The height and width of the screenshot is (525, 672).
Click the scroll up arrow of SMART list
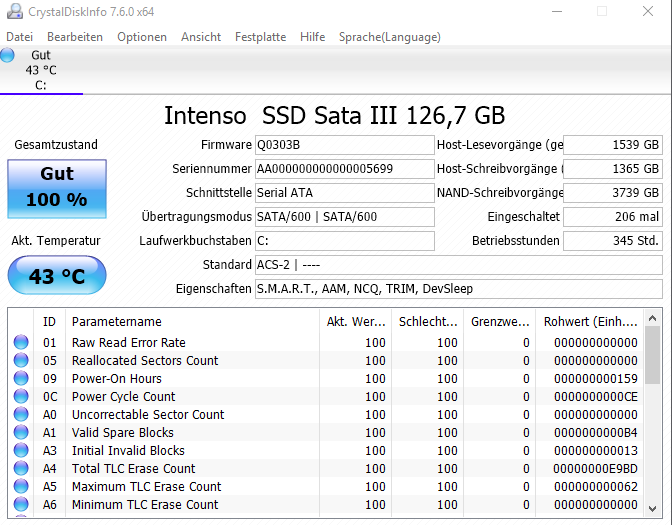[652, 318]
